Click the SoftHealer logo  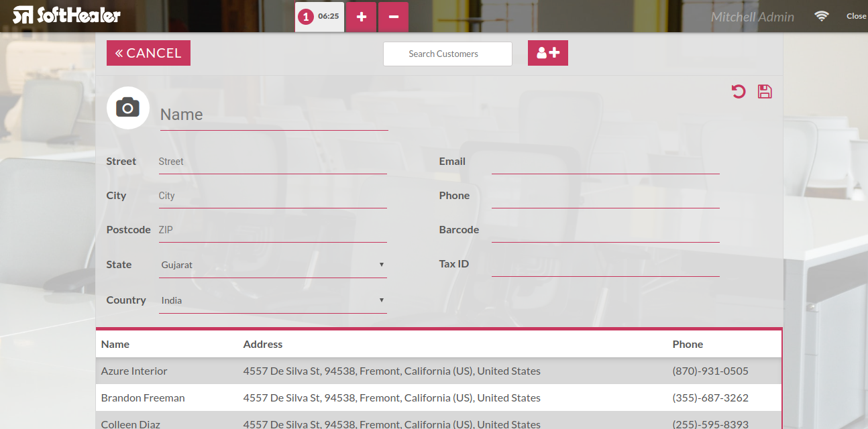67,15
